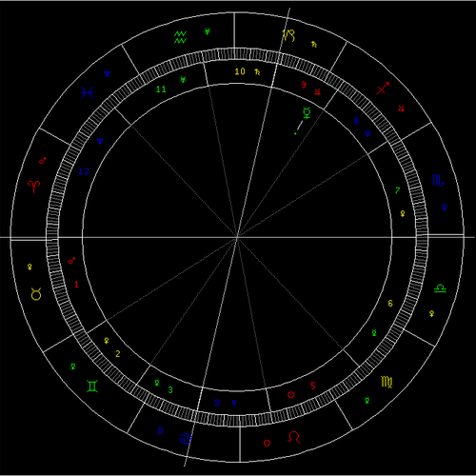
Task: Click the red Sagittarius arrow glyph
Action: click(383, 89)
